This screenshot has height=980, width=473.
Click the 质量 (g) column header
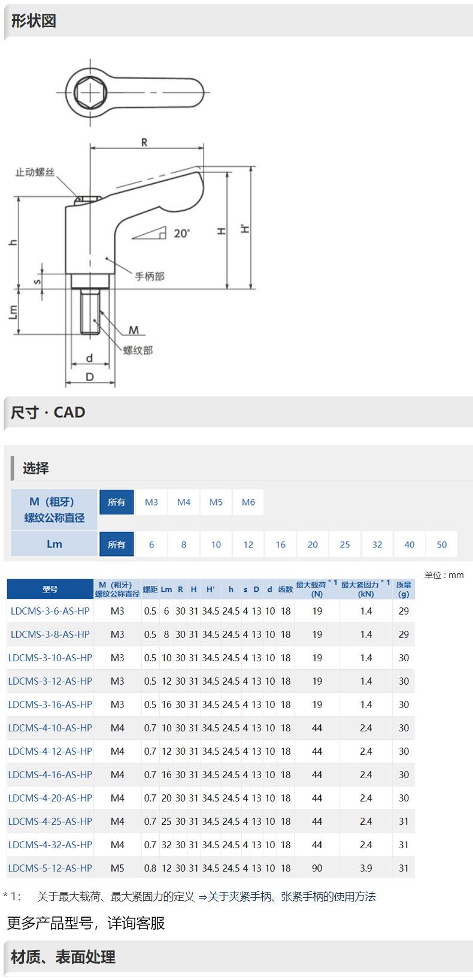[x=404, y=589]
